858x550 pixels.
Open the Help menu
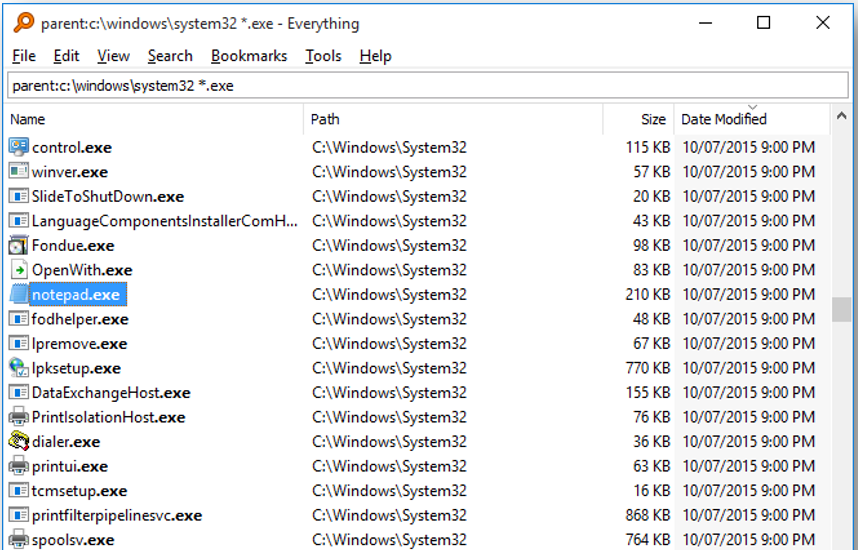tap(375, 56)
